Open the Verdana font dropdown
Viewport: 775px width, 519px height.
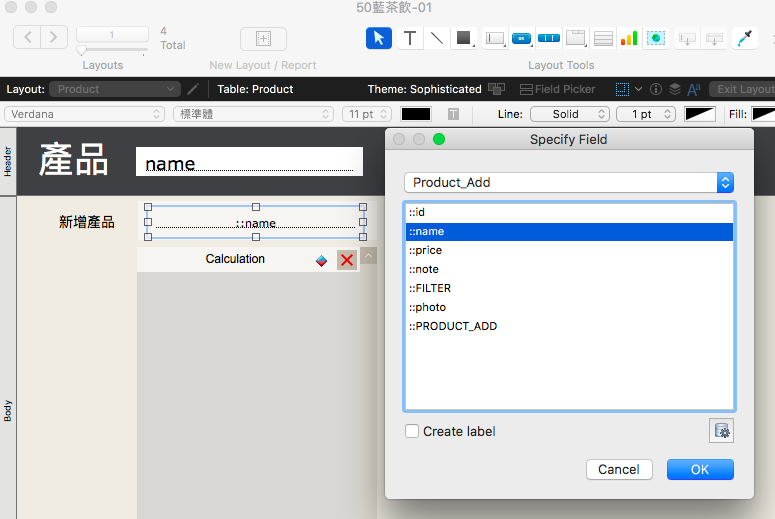tap(84, 114)
